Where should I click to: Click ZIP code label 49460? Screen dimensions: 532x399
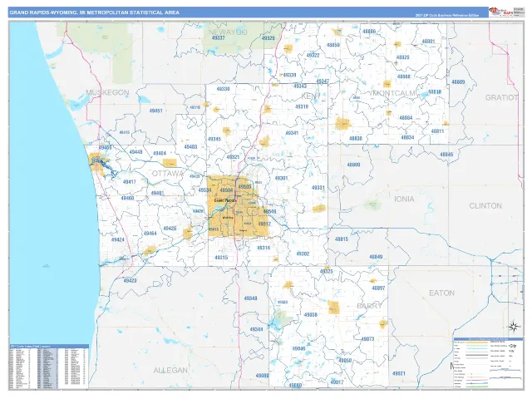tap(127, 198)
